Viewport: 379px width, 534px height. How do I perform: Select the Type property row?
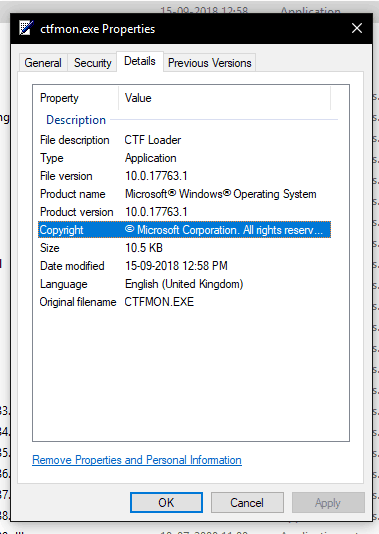pos(184,158)
